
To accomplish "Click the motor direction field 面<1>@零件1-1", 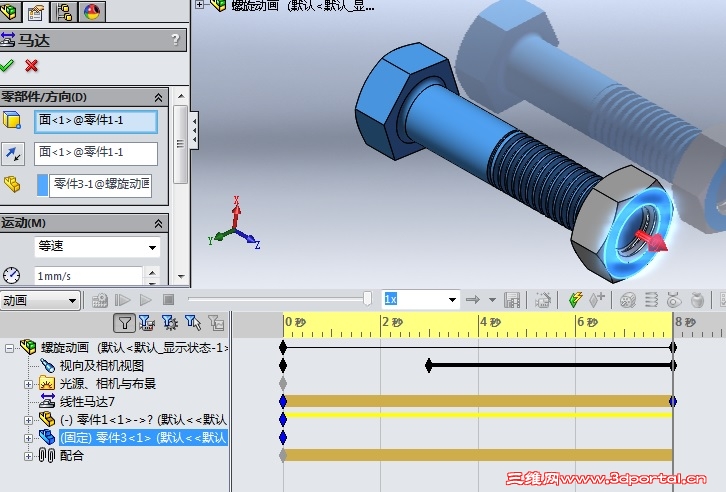I will click(x=96, y=153).
